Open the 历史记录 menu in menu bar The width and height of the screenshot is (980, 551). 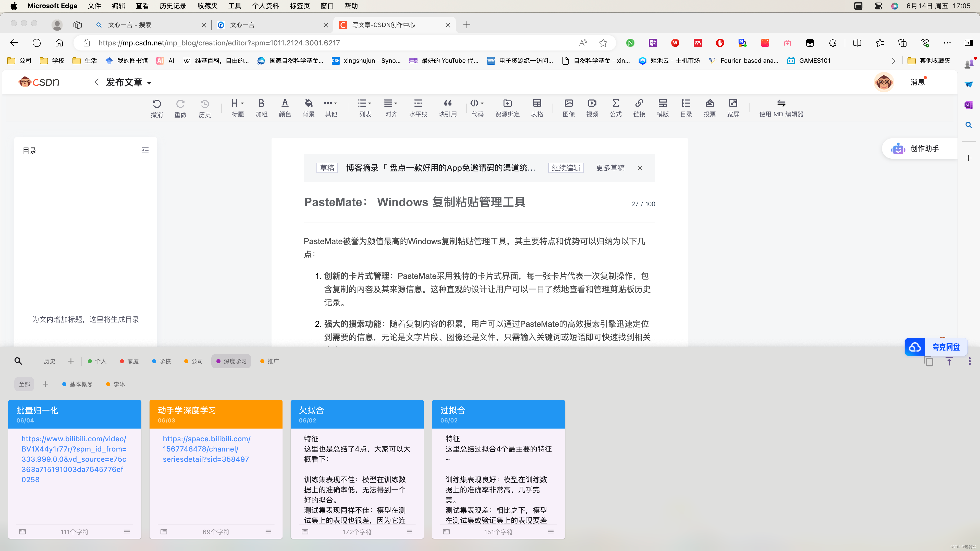click(x=173, y=6)
